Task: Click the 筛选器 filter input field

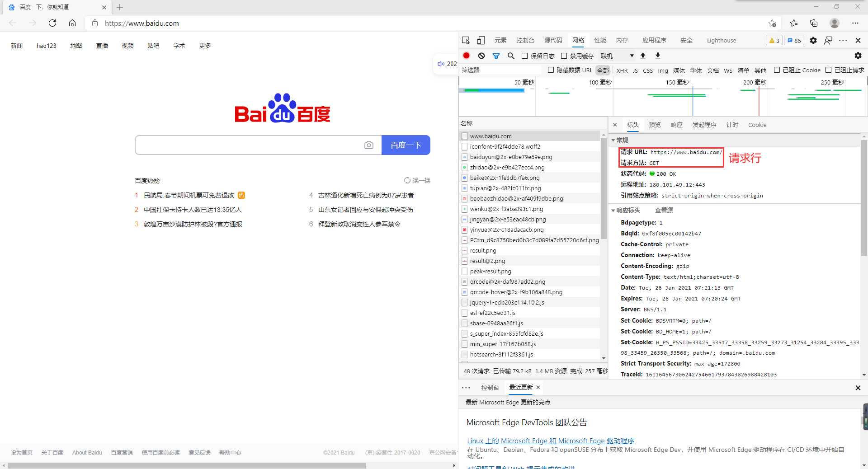Action: pyautogui.click(x=500, y=70)
